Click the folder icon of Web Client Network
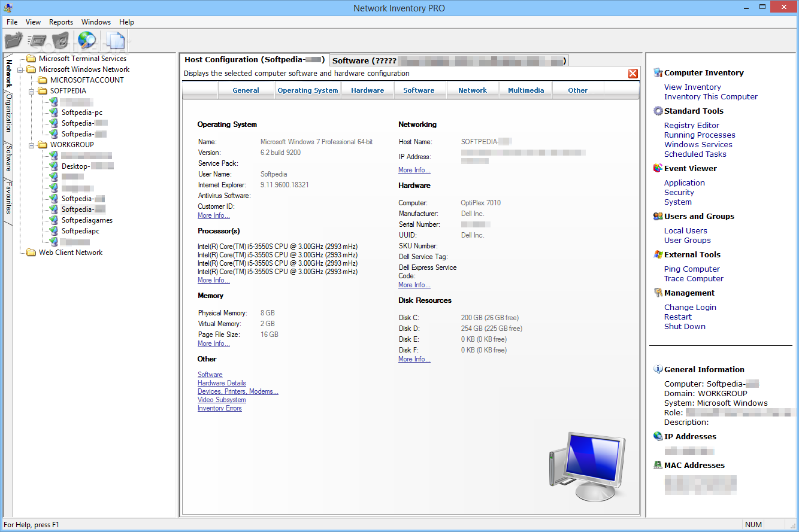The image size is (799, 532). (31, 253)
